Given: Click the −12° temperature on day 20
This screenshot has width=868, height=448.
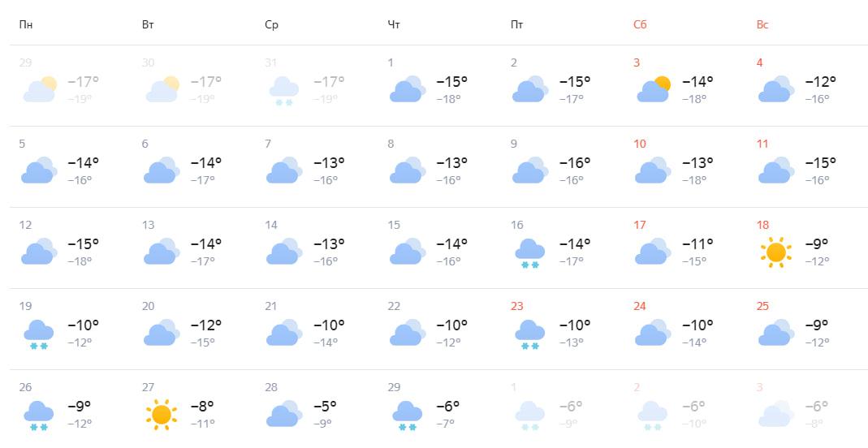Looking at the screenshot, I should pyautogui.click(x=206, y=325).
